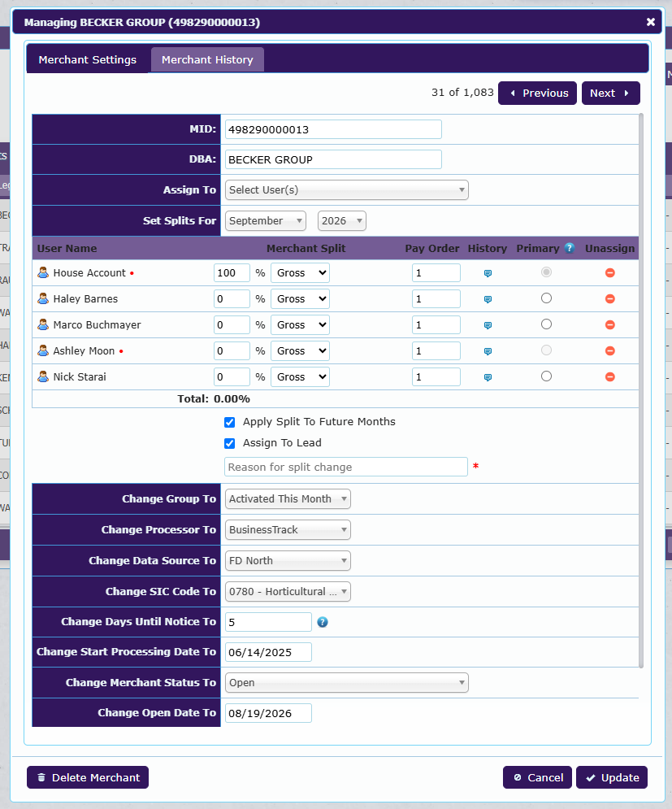
Task: Unassign House Account with red minus icon
Action: pyautogui.click(x=610, y=272)
